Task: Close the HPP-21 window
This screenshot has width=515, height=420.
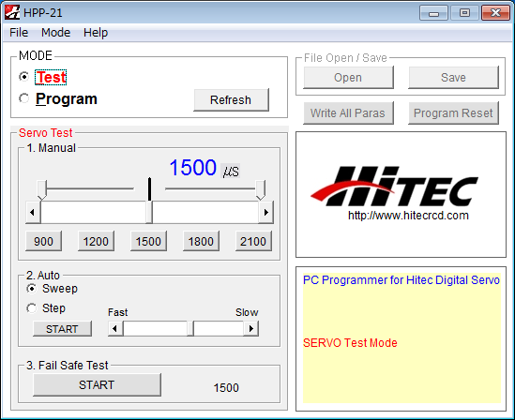Action: coord(495,13)
